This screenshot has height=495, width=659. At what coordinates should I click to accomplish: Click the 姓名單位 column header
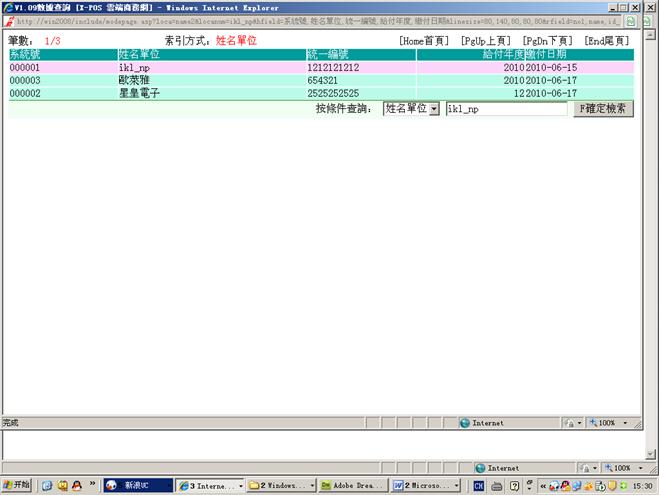[139, 54]
